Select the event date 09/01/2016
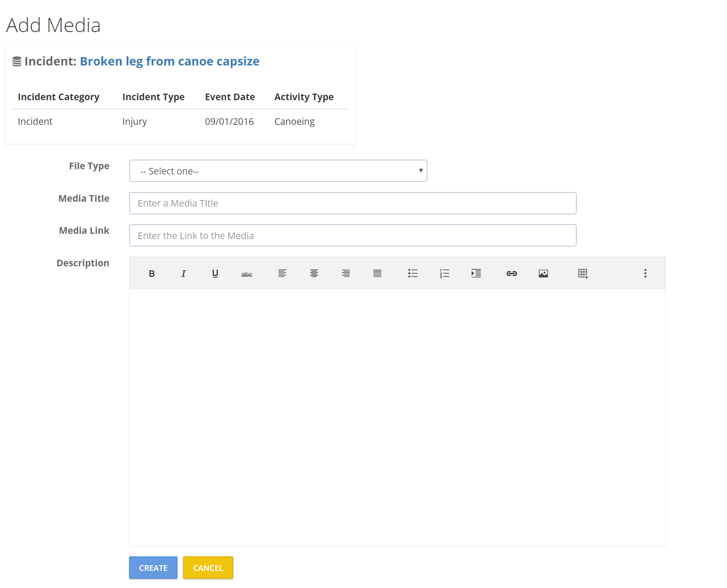 (x=229, y=122)
